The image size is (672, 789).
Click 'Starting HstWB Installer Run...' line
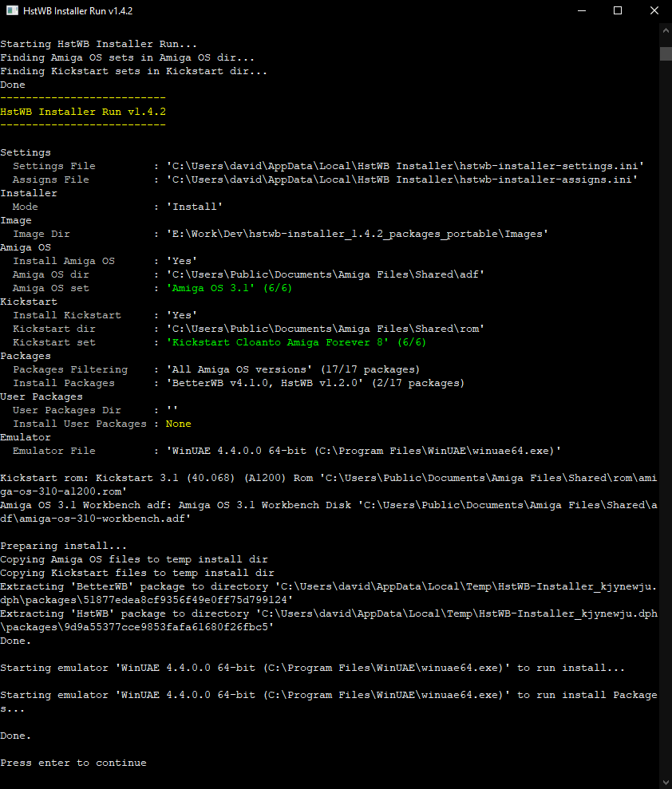point(99,45)
